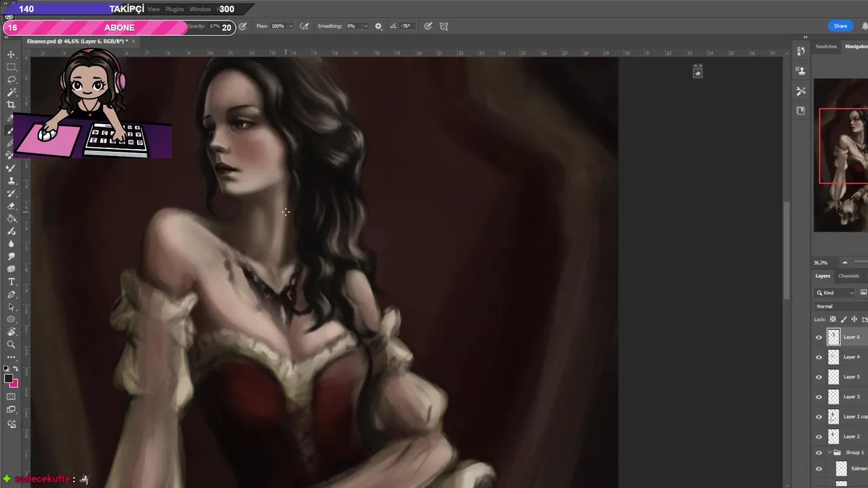Select Layer 4 thumbnail
The height and width of the screenshot is (488, 868).
pos(833,357)
